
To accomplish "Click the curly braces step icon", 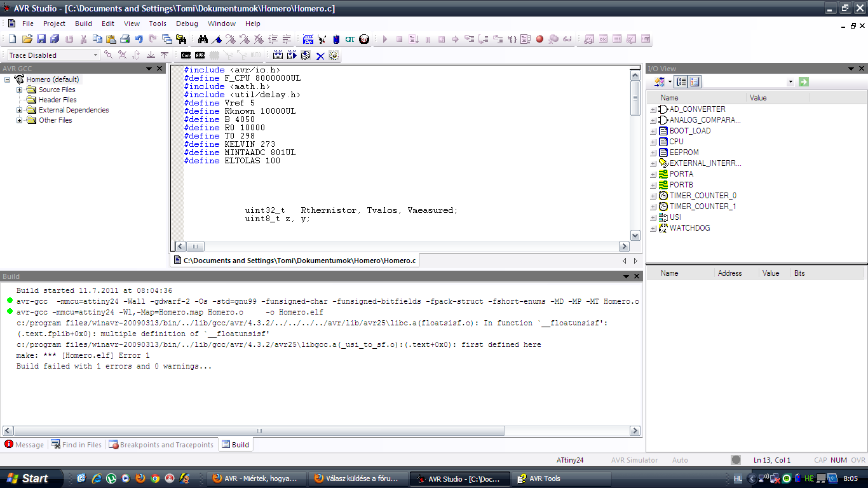I will [512, 39].
